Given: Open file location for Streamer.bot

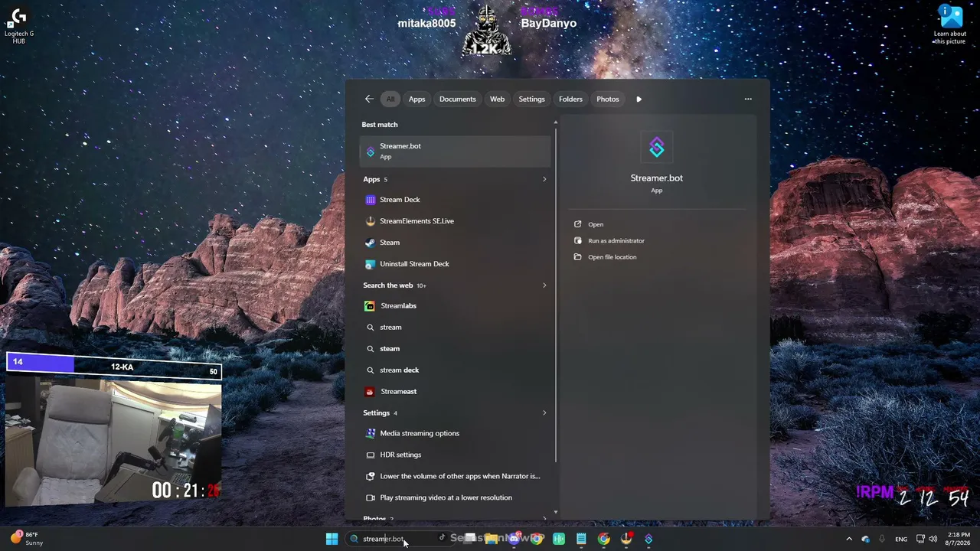Looking at the screenshot, I should [x=612, y=257].
